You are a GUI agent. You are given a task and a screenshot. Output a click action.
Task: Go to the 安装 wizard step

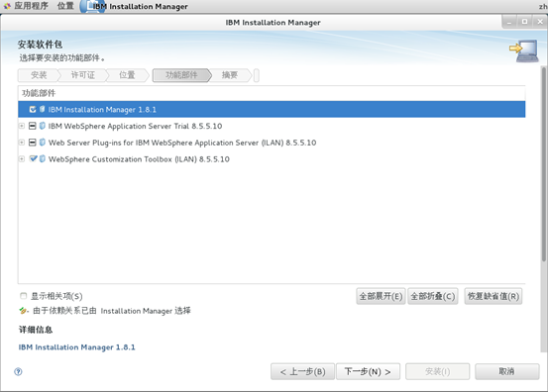pyautogui.click(x=39, y=75)
